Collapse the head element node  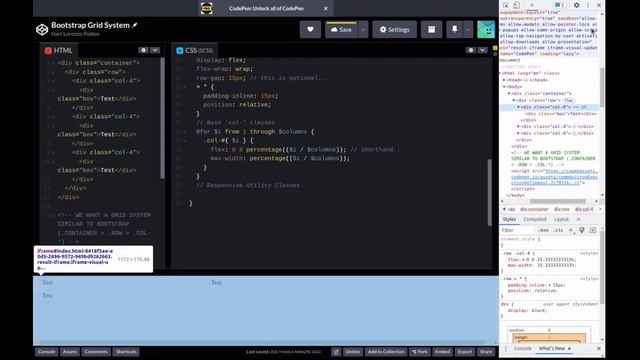pyautogui.click(x=504, y=80)
